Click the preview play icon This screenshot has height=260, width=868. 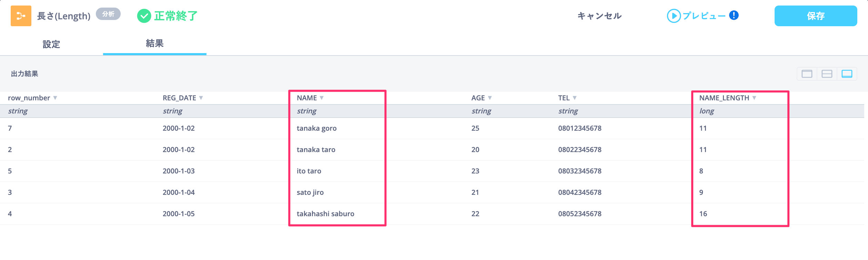(674, 16)
